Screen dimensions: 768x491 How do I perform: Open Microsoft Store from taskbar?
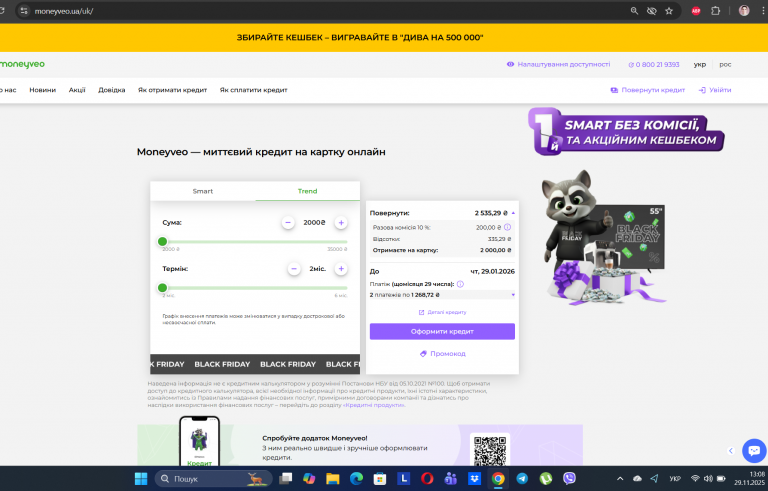[380, 479]
